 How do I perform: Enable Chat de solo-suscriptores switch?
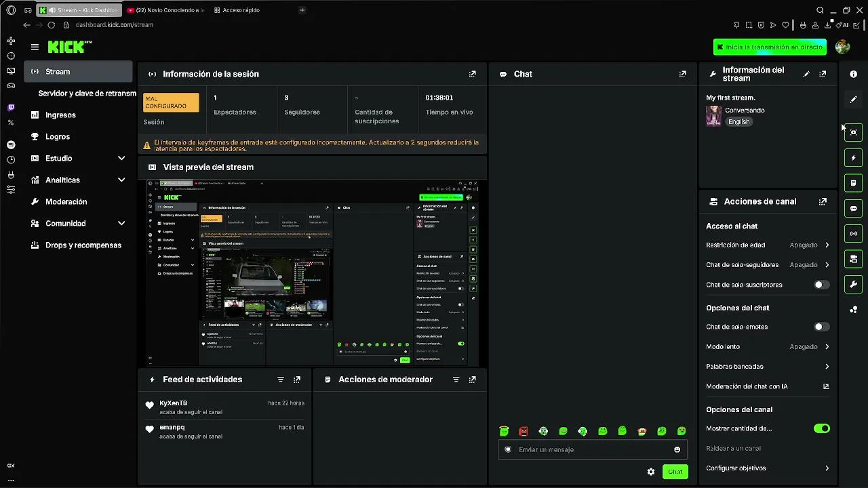coord(821,285)
